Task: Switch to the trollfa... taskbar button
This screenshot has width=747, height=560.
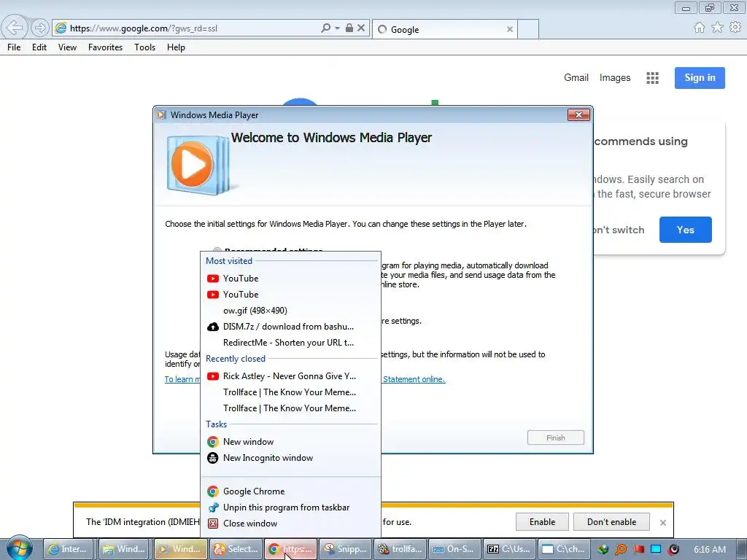Action: point(400,549)
